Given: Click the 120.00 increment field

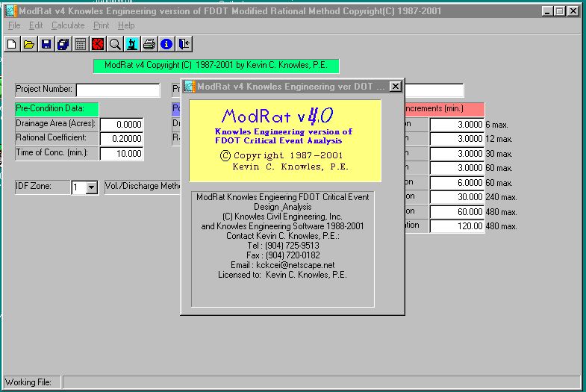Looking at the screenshot, I should 457,226.
